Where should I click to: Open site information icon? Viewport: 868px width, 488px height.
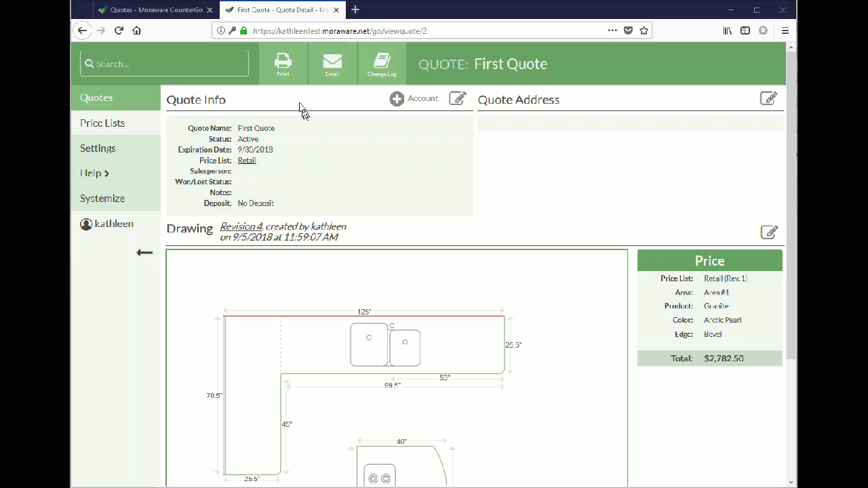tap(221, 30)
